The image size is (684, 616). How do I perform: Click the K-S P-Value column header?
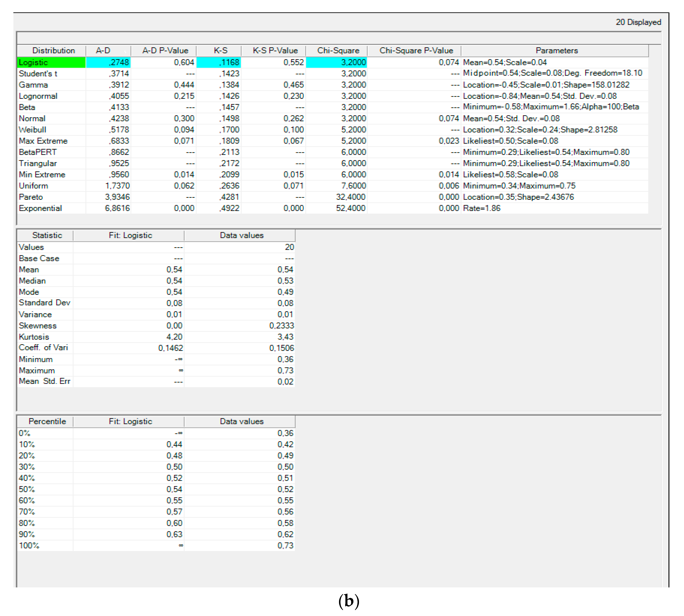275,50
